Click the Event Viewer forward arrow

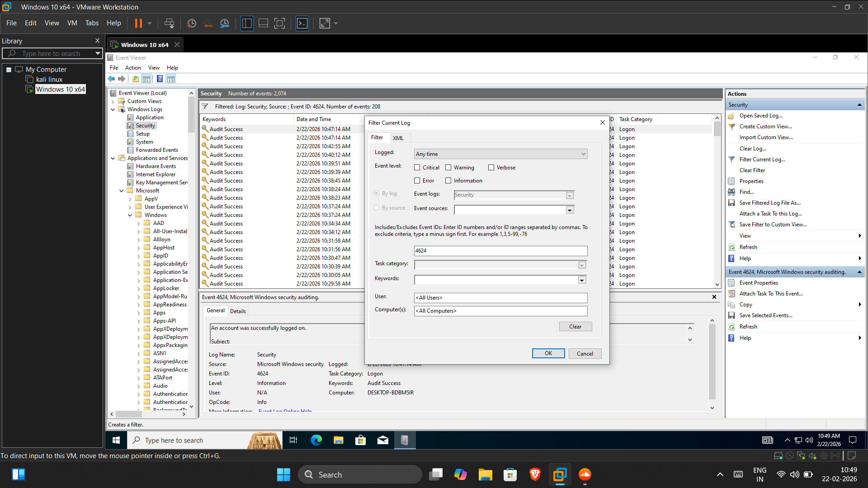tap(122, 79)
